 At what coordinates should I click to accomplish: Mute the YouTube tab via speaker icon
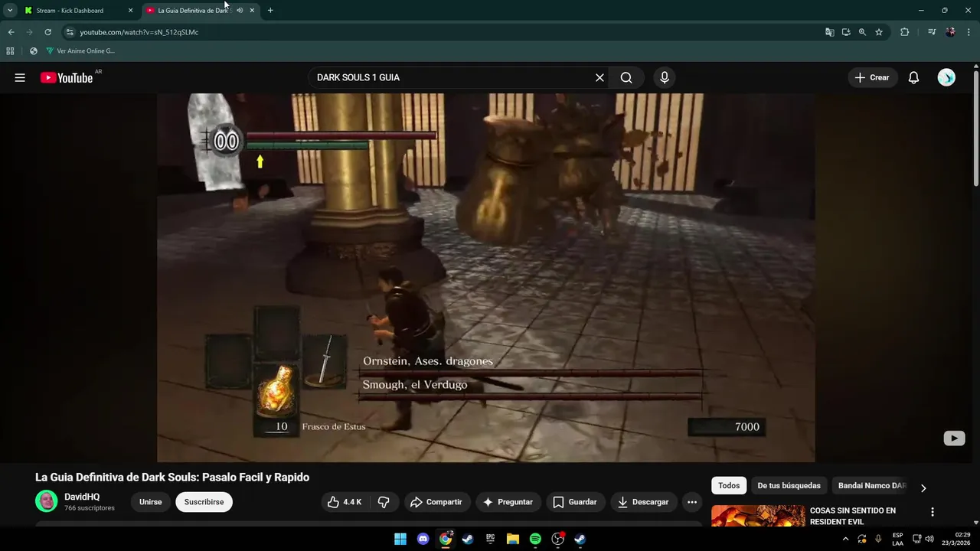(240, 11)
